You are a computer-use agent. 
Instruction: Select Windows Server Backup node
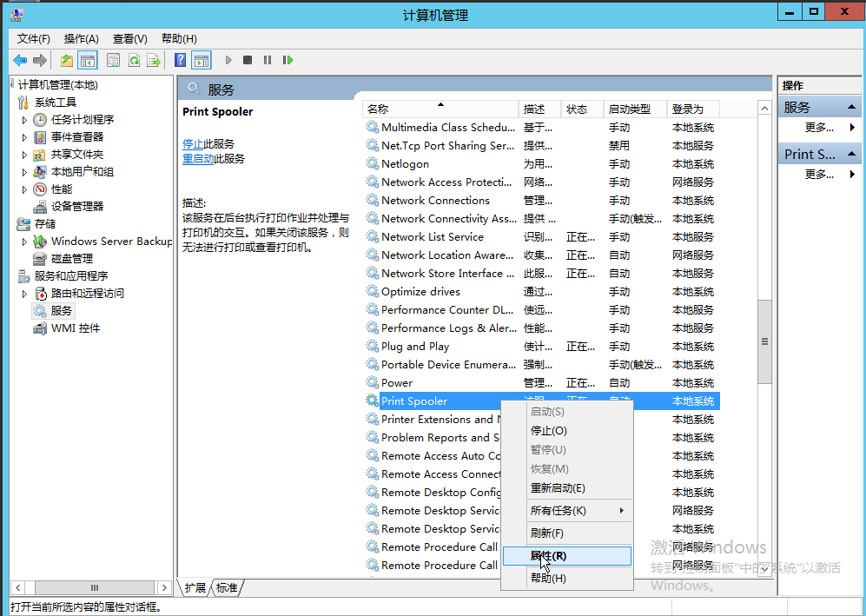click(111, 242)
